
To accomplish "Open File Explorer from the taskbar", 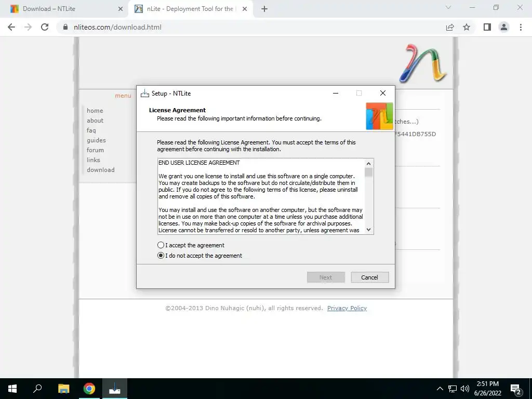I will (x=63, y=389).
